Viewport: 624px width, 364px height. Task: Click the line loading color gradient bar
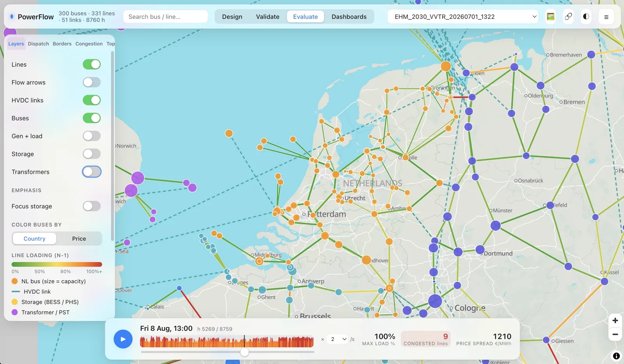point(57,264)
